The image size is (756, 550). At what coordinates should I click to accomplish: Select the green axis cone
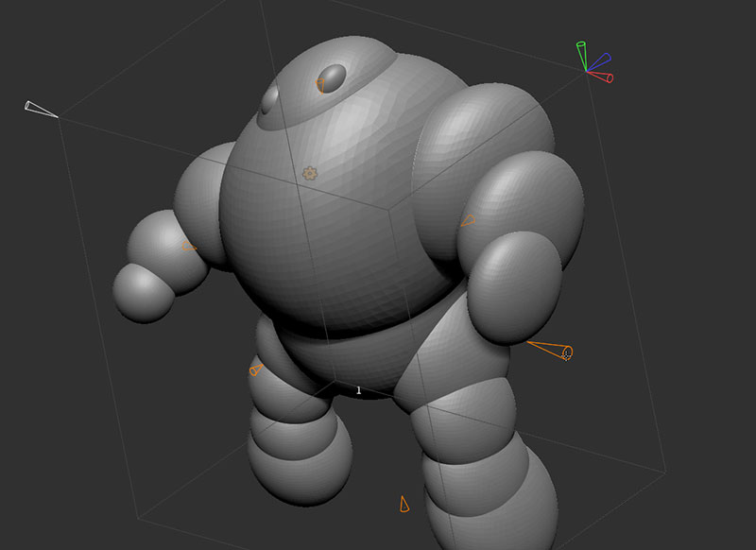[x=582, y=55]
